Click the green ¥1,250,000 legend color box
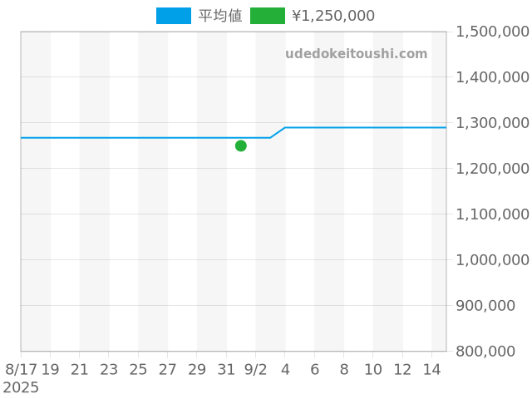This screenshot has height=399, width=532. 267,16
